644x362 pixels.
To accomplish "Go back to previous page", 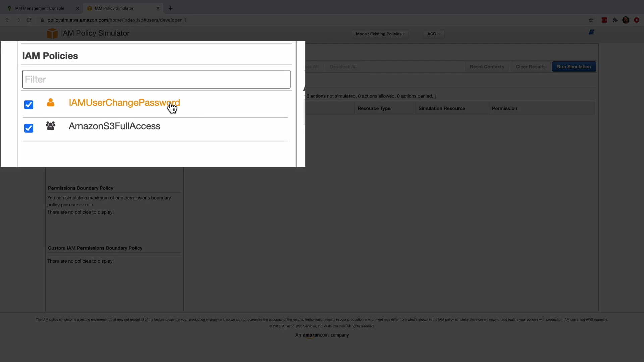I will click(x=7, y=20).
